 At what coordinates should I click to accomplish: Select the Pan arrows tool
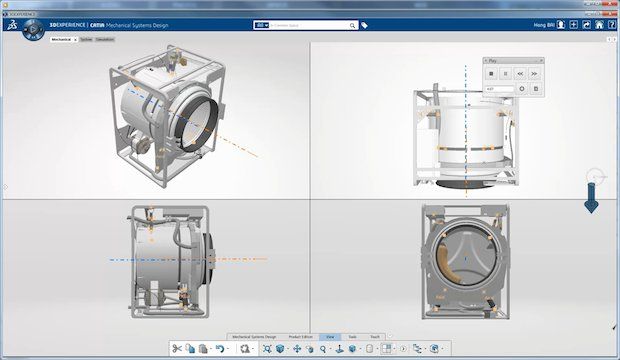297,349
